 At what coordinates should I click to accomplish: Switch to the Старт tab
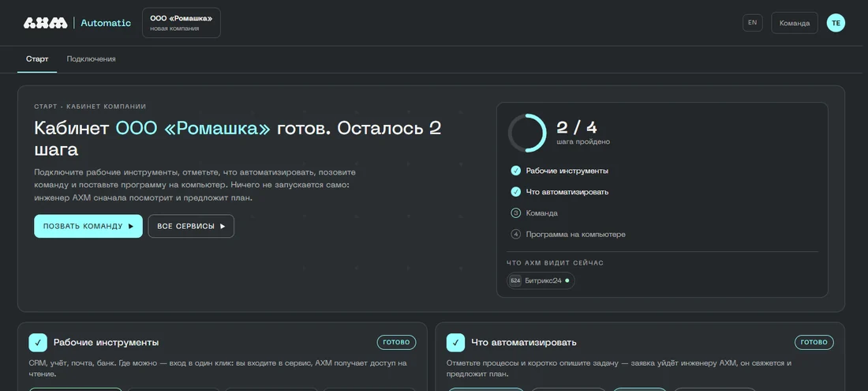click(x=37, y=58)
